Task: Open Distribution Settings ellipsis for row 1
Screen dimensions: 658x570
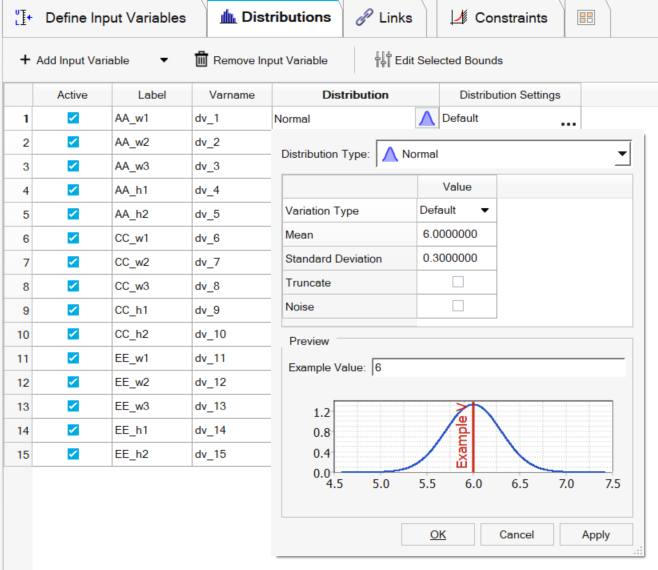Action: coord(568,123)
